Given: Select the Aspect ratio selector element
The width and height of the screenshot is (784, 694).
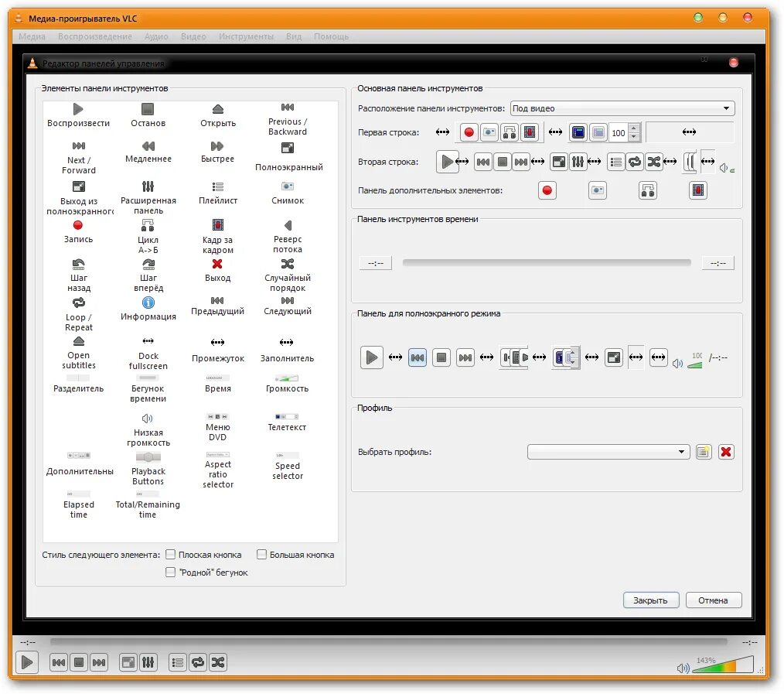Looking at the screenshot, I should (x=217, y=470).
